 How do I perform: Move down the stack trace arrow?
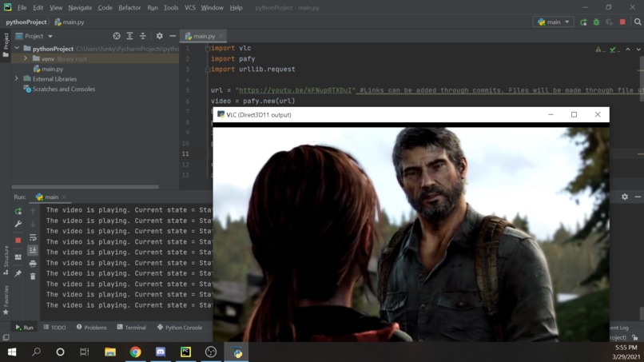pyautogui.click(x=33, y=225)
